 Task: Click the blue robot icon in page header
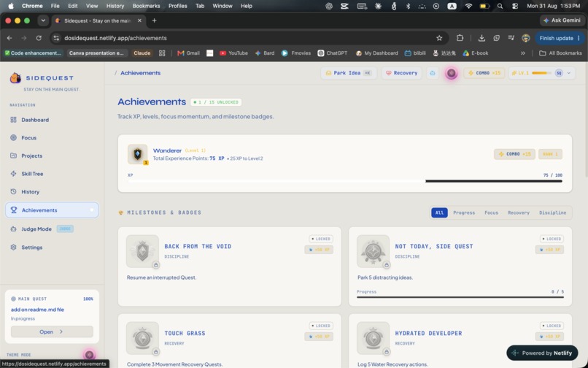coord(433,73)
